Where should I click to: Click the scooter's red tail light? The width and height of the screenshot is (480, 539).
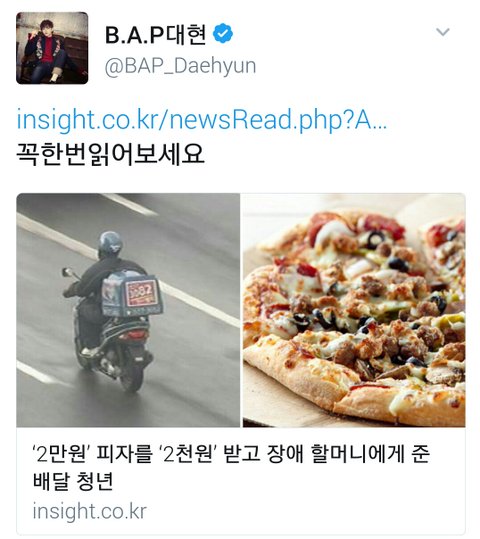click(x=134, y=334)
